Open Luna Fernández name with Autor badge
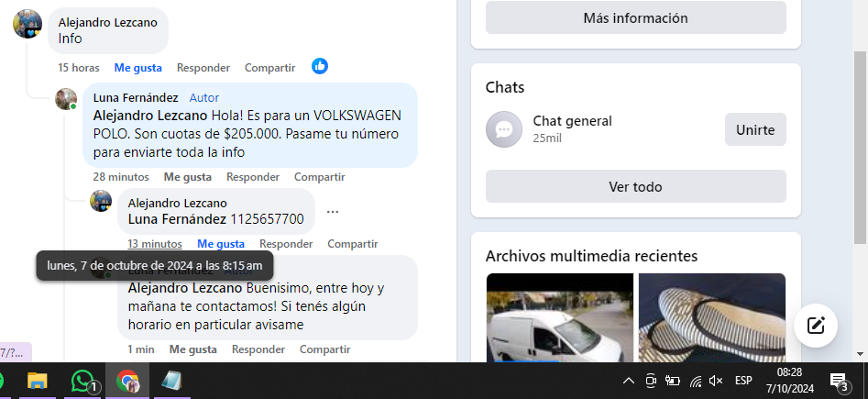Viewport: 868px width, 399px height. point(136,98)
